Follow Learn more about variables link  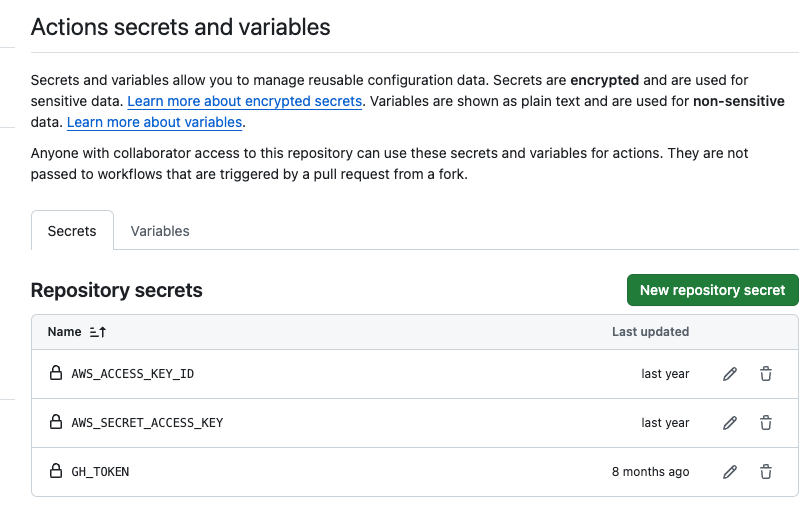(155, 122)
